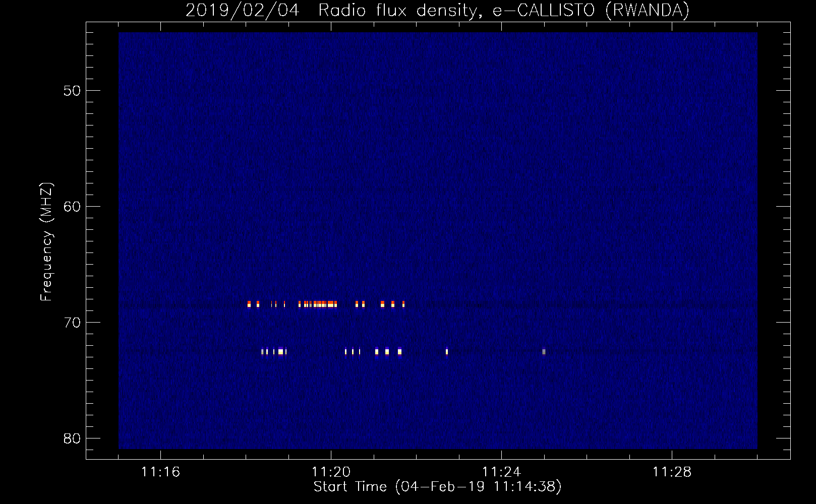The height and width of the screenshot is (504, 816).
Task: Click the date 2019/02/04 in the title
Action: point(243,10)
